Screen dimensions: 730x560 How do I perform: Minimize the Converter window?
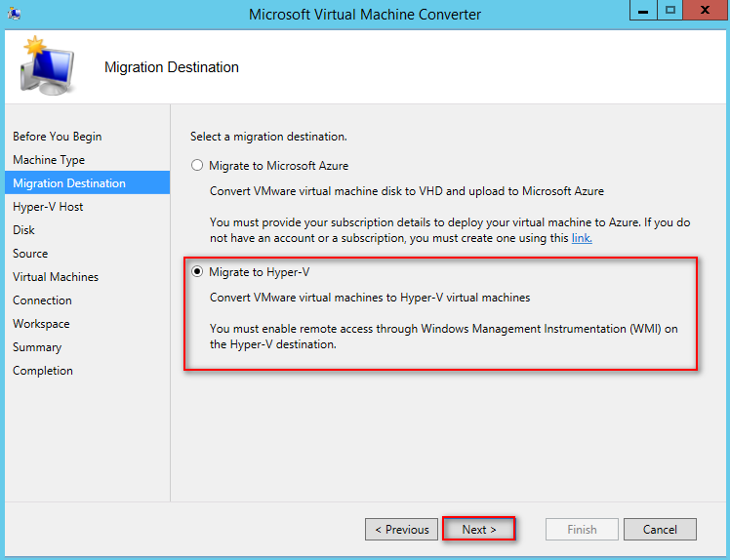[643, 10]
